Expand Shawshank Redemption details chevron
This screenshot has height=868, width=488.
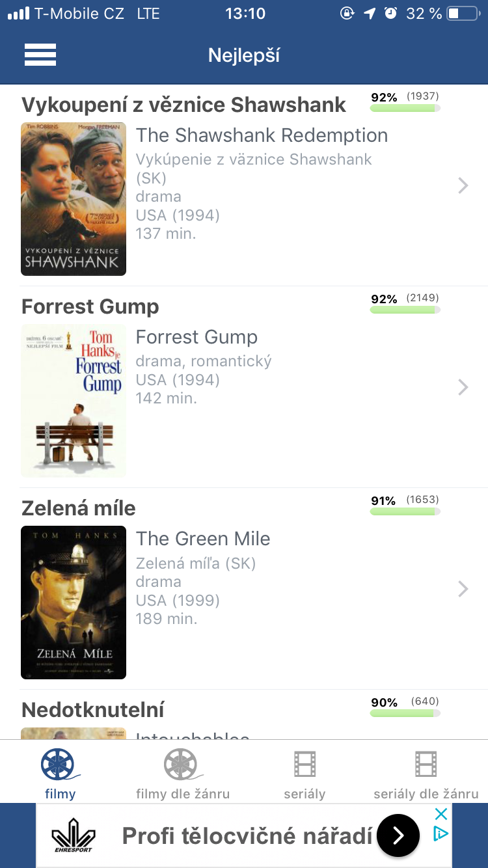click(463, 185)
